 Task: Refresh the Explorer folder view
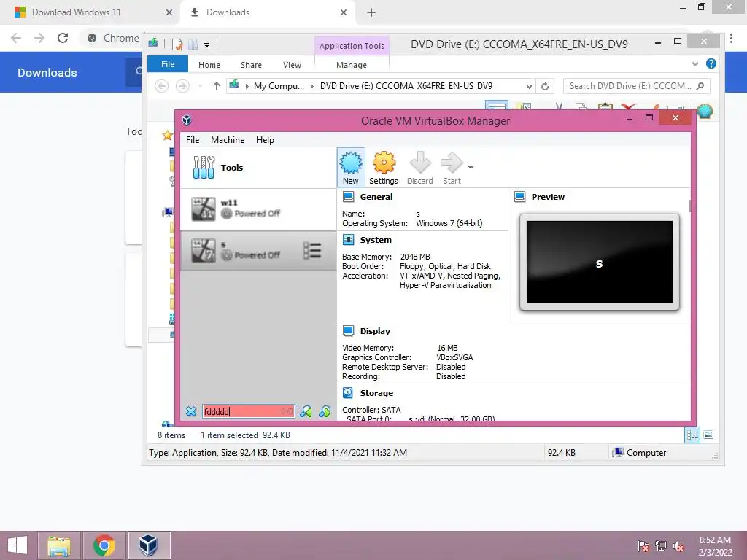545,87
